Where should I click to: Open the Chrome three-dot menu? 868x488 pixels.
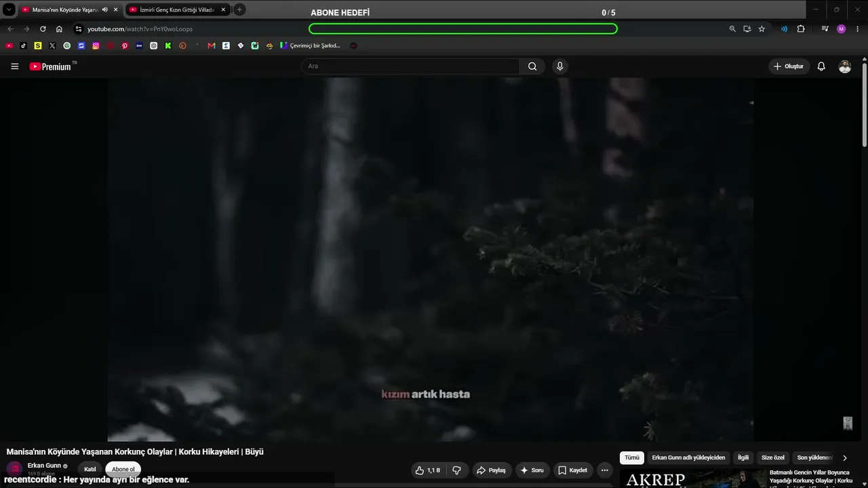point(858,29)
